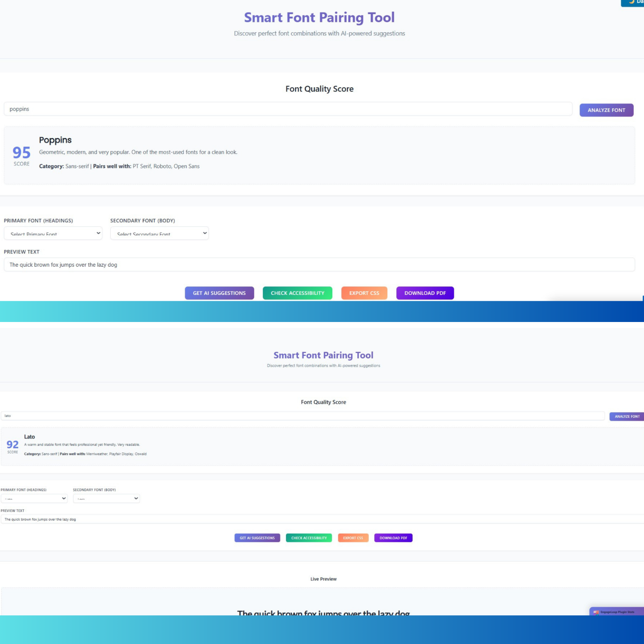Expand the primary font dropdown showing Lato
Image resolution: width=644 pixels, height=644 pixels.
click(34, 498)
